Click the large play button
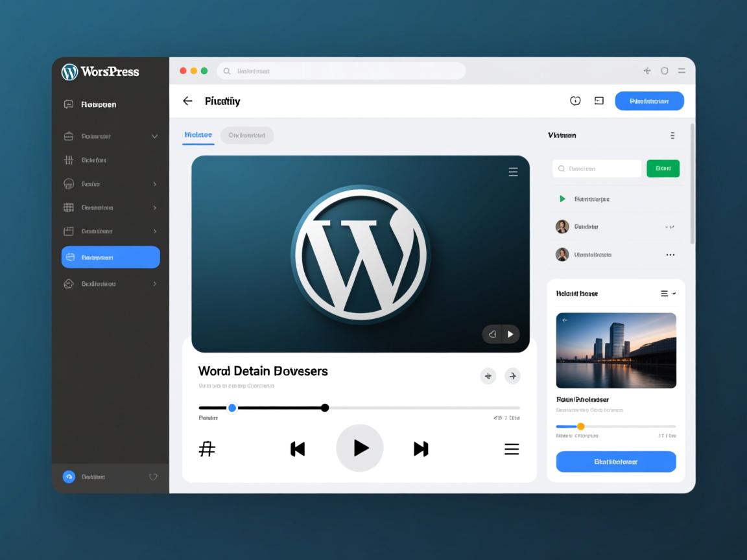Viewport: 747px width, 560px height. click(x=360, y=448)
